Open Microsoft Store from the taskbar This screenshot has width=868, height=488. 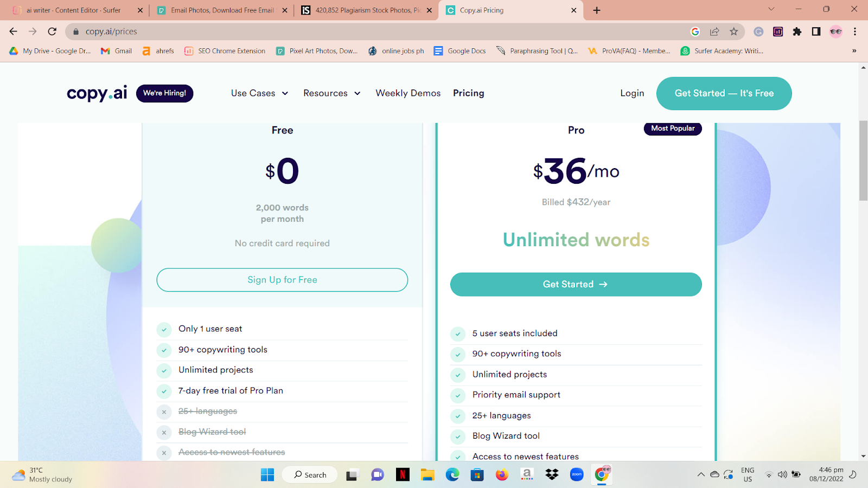click(477, 475)
